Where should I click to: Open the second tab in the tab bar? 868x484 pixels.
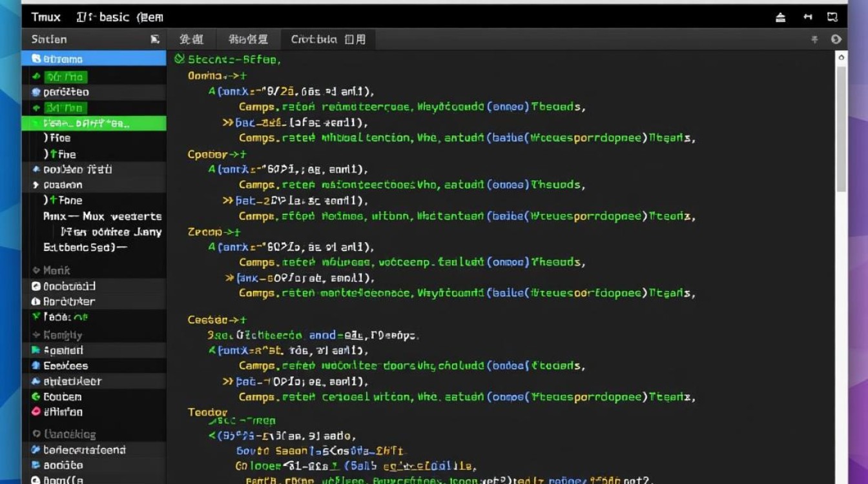pyautogui.click(x=248, y=39)
